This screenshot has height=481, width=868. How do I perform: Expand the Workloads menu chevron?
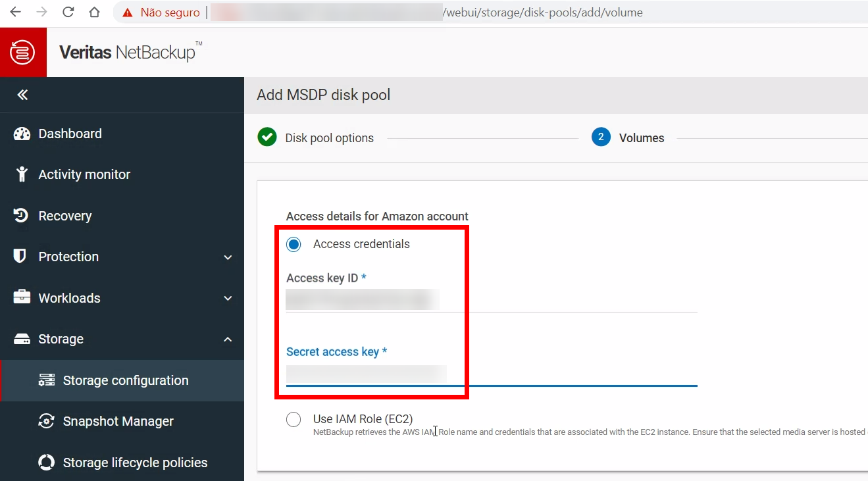point(228,298)
